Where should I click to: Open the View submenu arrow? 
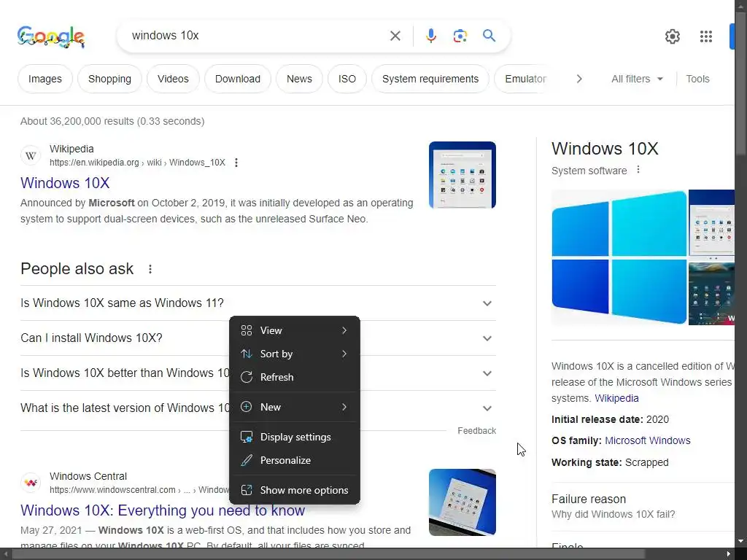(344, 330)
